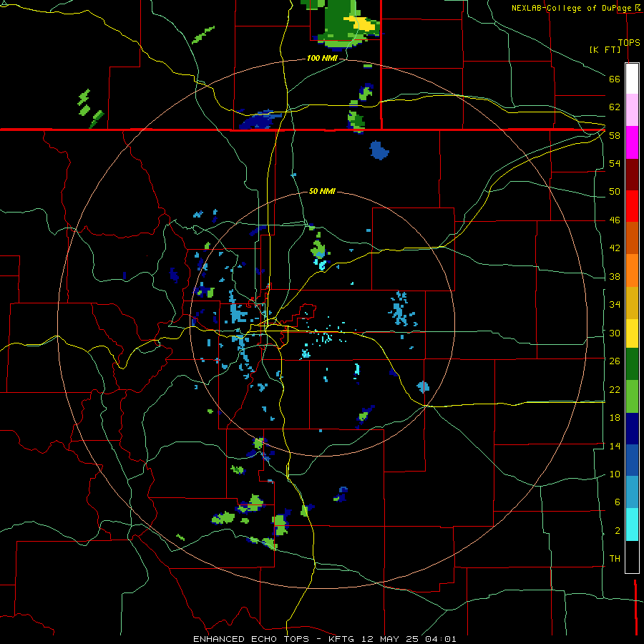The height and width of the screenshot is (644, 644).
Task: Click the "46" legend value
Action: point(615,220)
